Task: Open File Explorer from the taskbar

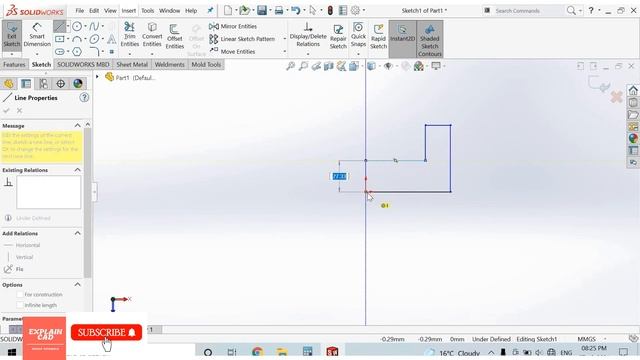Action: point(282,352)
